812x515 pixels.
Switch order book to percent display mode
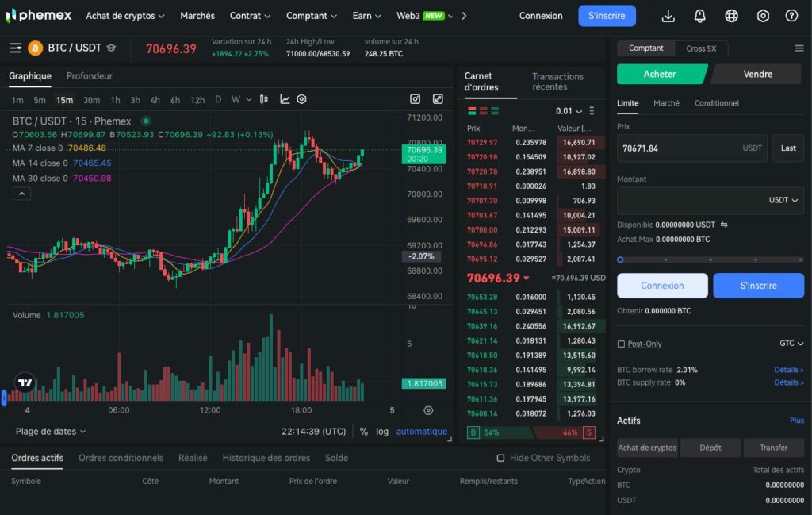pos(362,431)
